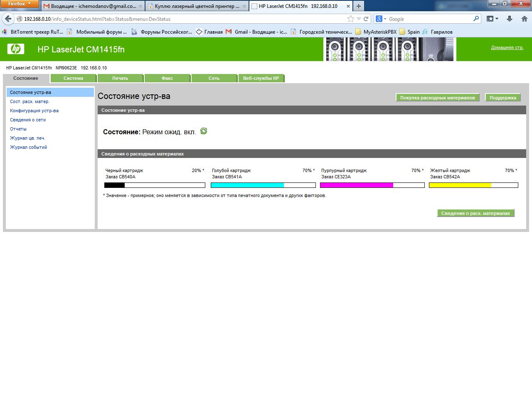Reload page using address bar icon
Viewport: 532px width, 409px height.
point(366,19)
